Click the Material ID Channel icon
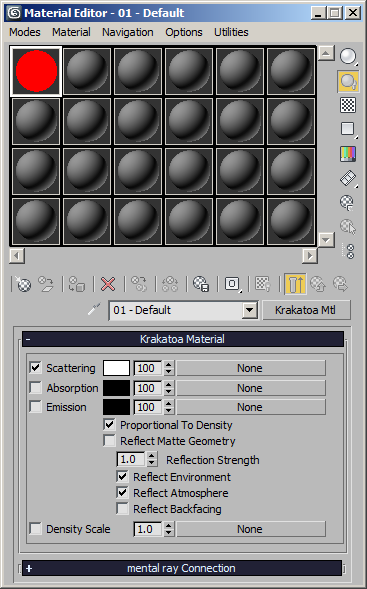The width and height of the screenshot is (367, 589). click(x=232, y=284)
